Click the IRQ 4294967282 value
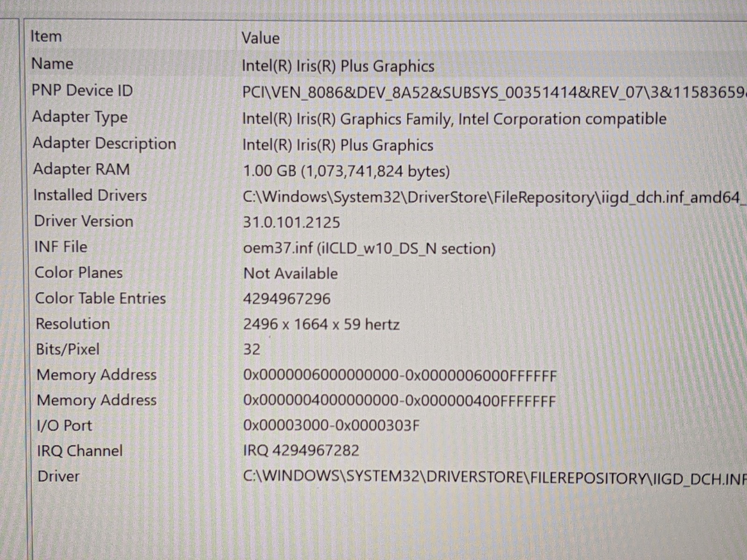 coord(301,451)
